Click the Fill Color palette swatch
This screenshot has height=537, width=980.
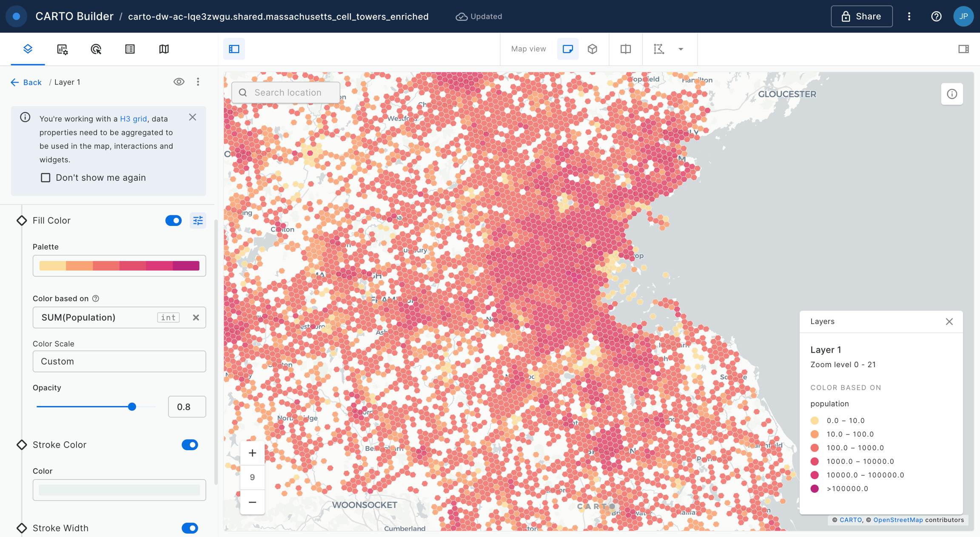[x=119, y=266]
